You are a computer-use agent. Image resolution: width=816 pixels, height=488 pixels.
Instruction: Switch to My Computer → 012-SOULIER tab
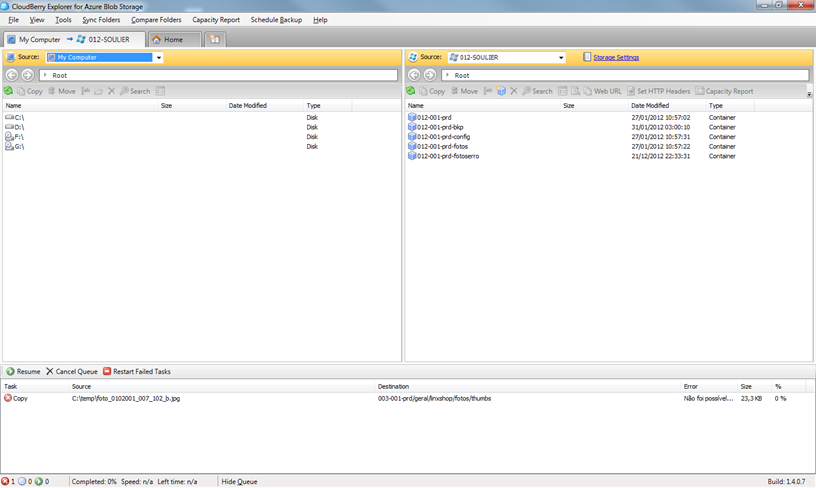click(x=74, y=40)
